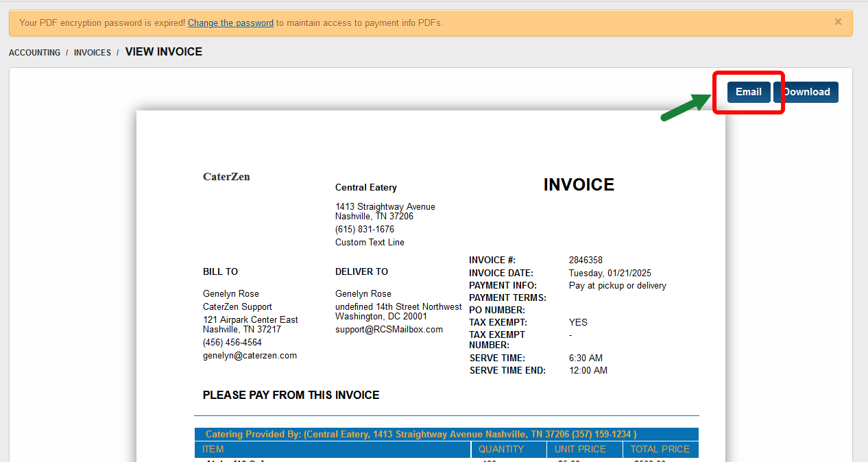The height and width of the screenshot is (462, 868).
Task: Select the Central Eatery name
Action: [x=366, y=188]
